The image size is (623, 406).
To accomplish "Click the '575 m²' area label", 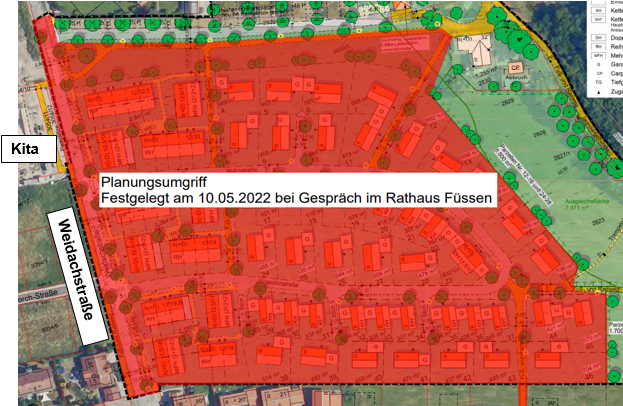I will coord(591,337).
